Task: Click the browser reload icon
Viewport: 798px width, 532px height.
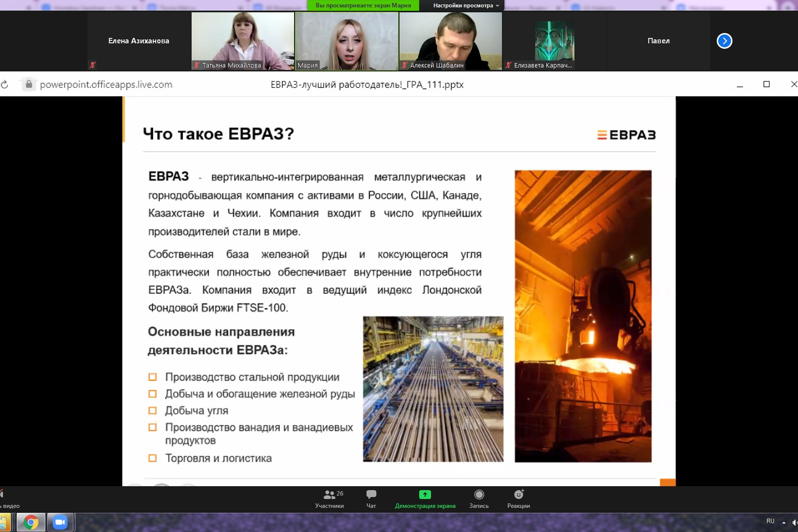Action: [x=4, y=85]
